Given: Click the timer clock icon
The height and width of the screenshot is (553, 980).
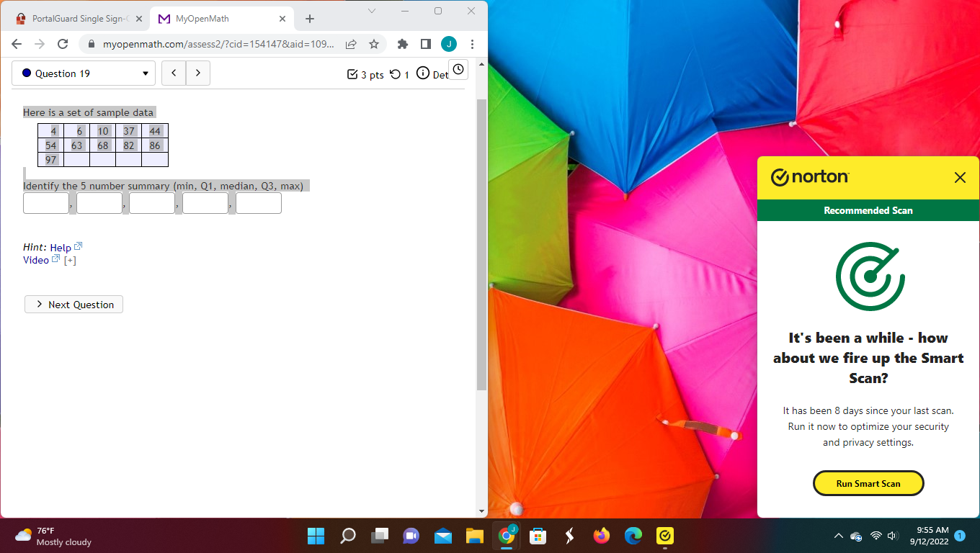Looking at the screenshot, I should (458, 69).
